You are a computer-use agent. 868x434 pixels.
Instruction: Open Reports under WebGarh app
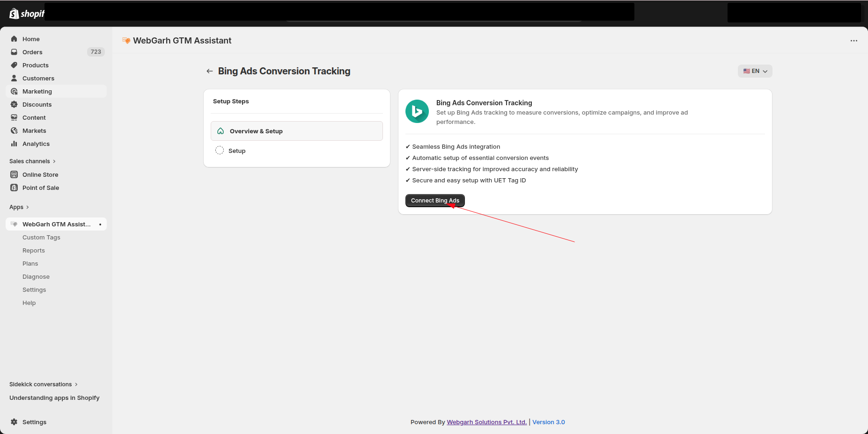coord(34,251)
